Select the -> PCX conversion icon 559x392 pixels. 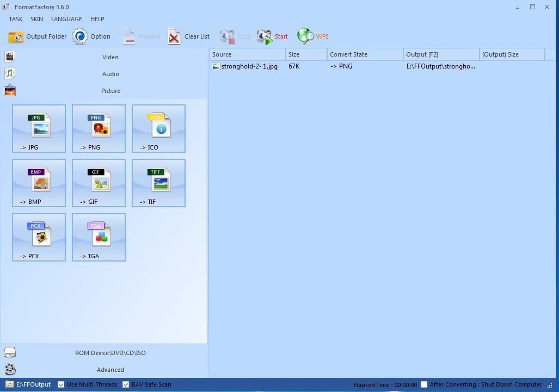[x=39, y=238]
